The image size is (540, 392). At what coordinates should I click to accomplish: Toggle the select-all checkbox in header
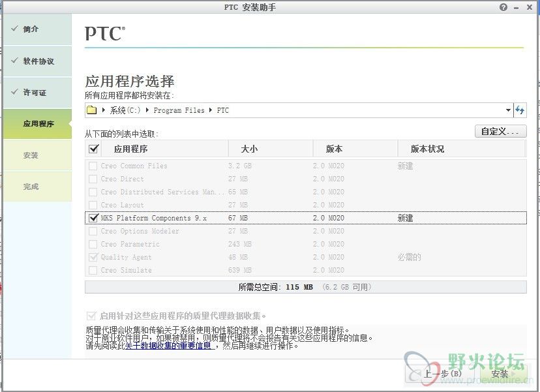pyautogui.click(x=94, y=149)
